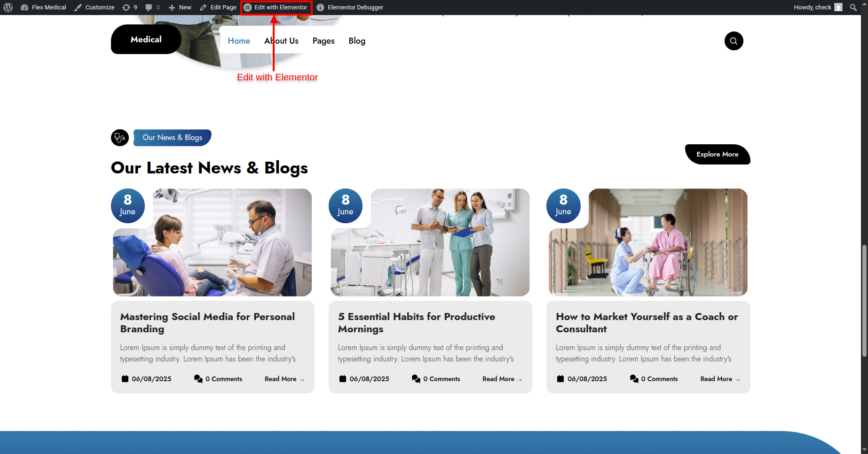Click the user avatar in admin bar
Image resolution: width=868 pixels, height=454 pixels.
838,8
